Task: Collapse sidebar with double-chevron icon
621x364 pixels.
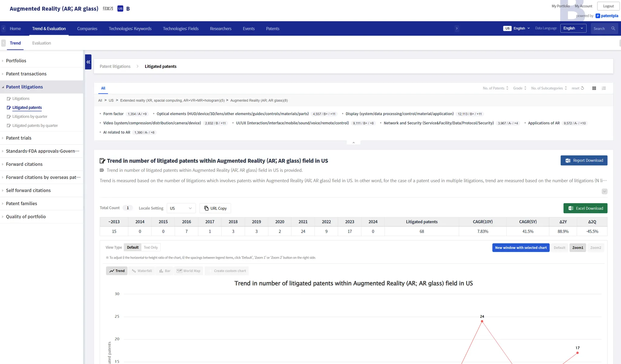Action: click(x=88, y=62)
